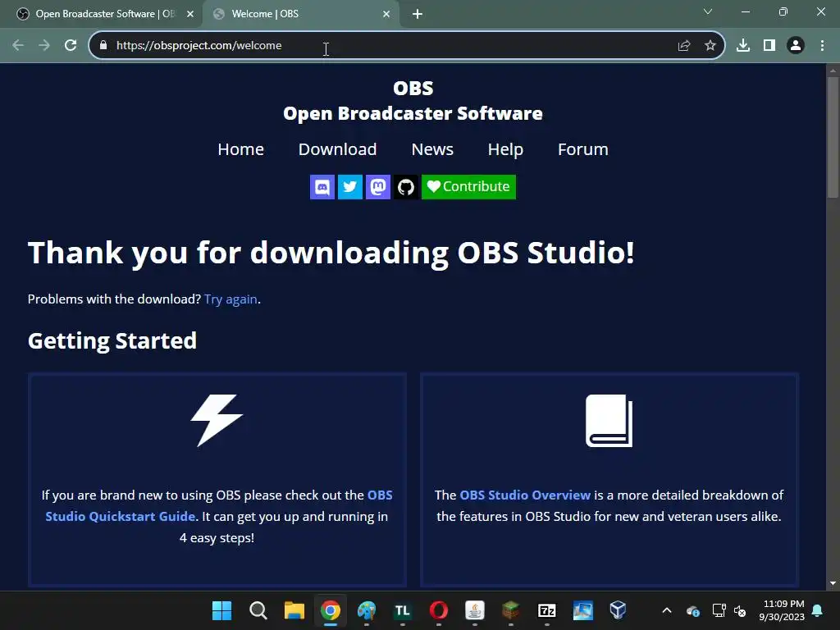View site information lock icon
Image resolution: width=840 pixels, height=630 pixels.
[x=103, y=46]
